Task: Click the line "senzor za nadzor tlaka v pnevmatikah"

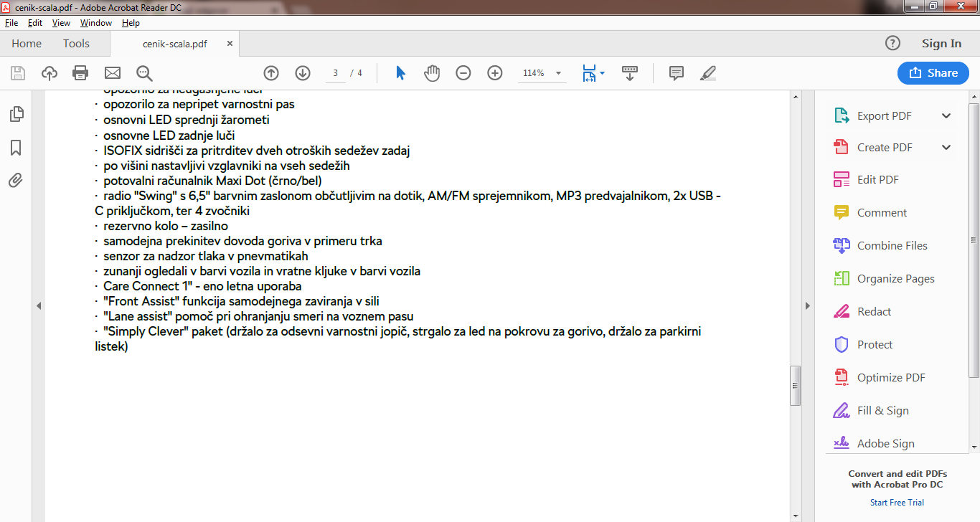Action: point(205,256)
